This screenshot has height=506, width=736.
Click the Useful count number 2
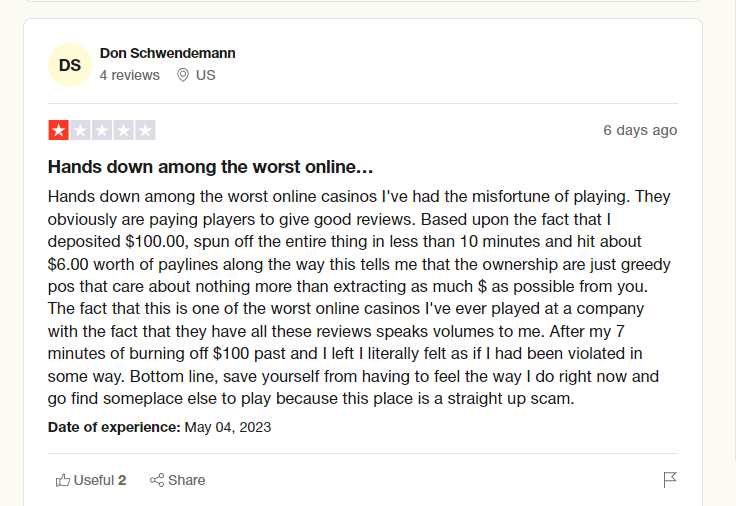click(x=122, y=480)
